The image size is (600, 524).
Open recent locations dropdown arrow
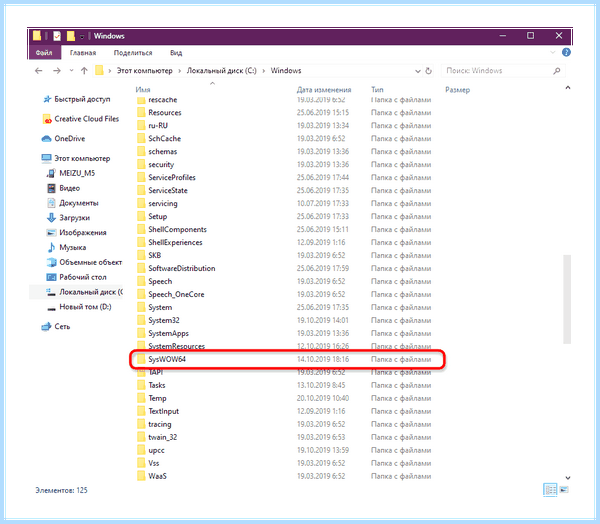point(71,71)
